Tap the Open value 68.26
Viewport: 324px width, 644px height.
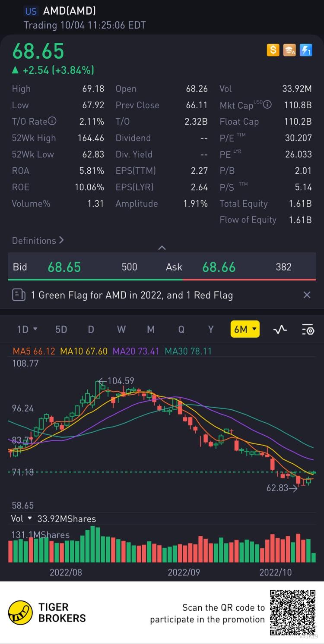(x=197, y=89)
